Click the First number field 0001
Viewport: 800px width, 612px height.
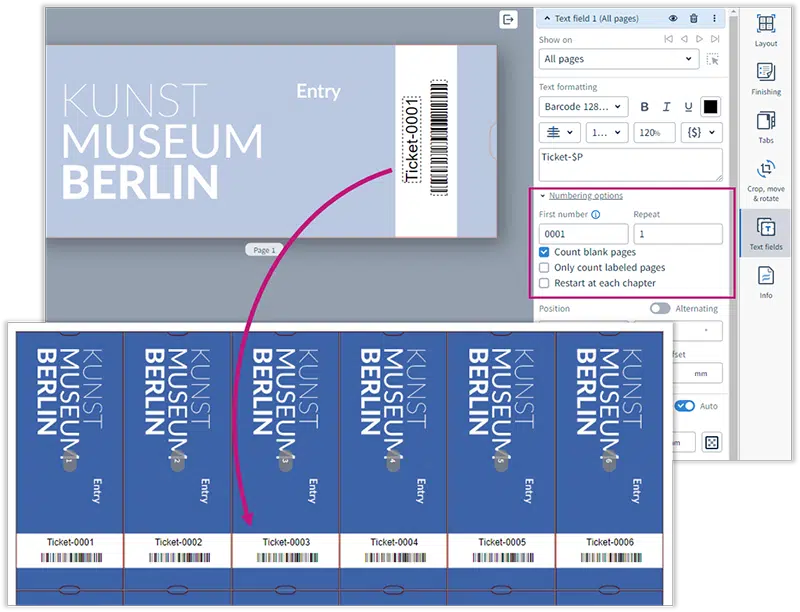(x=583, y=234)
